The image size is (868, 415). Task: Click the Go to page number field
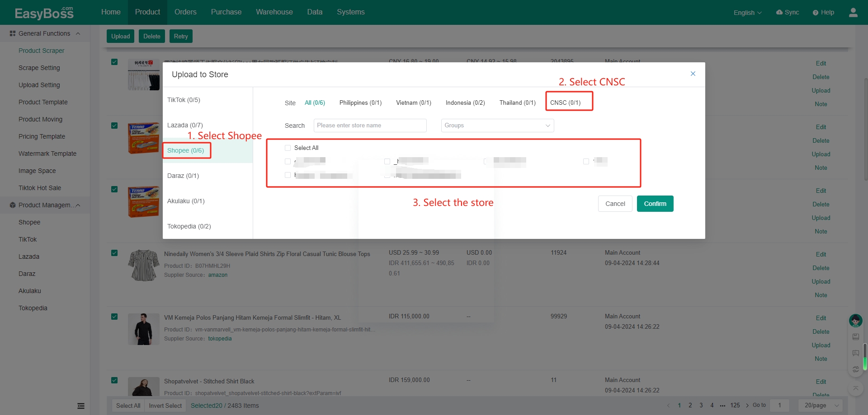click(779, 405)
